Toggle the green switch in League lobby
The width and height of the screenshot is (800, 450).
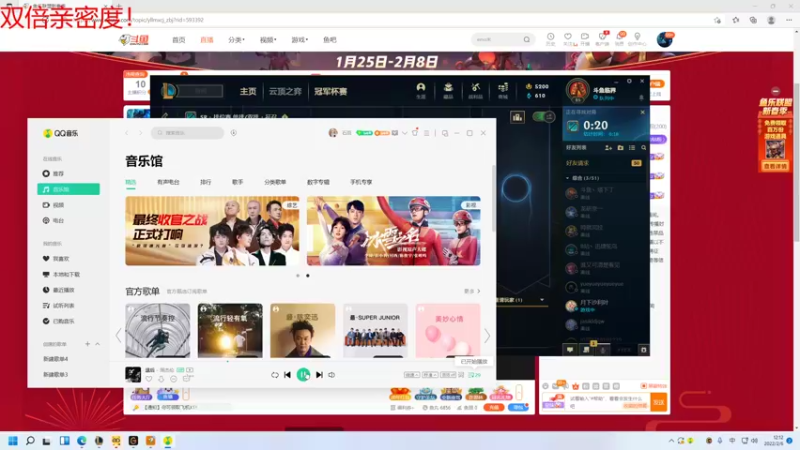pos(544,117)
